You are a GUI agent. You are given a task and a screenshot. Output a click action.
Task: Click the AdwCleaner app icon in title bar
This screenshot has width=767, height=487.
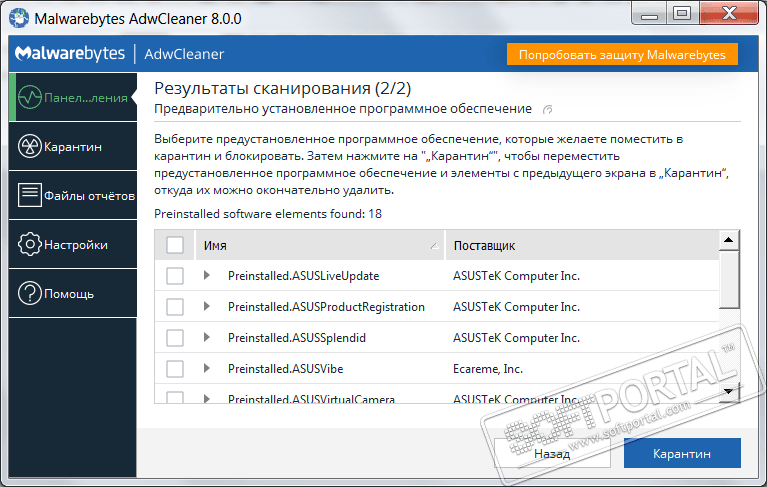tap(20, 18)
